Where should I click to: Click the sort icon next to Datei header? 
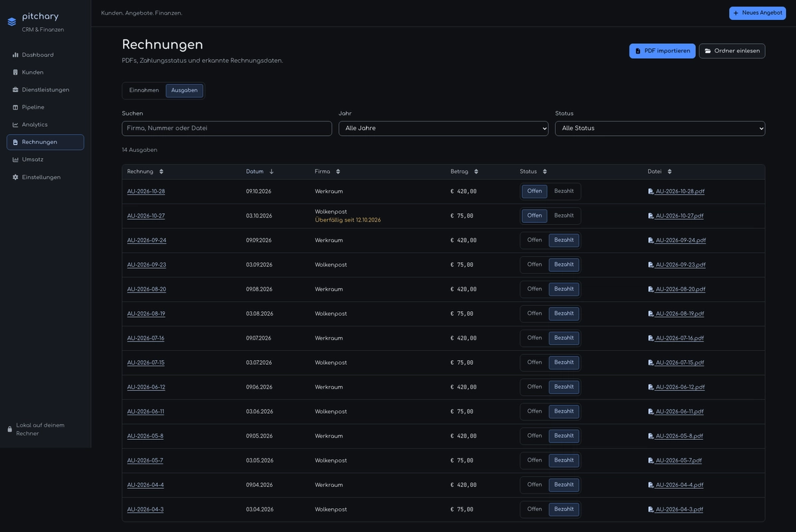click(x=669, y=171)
